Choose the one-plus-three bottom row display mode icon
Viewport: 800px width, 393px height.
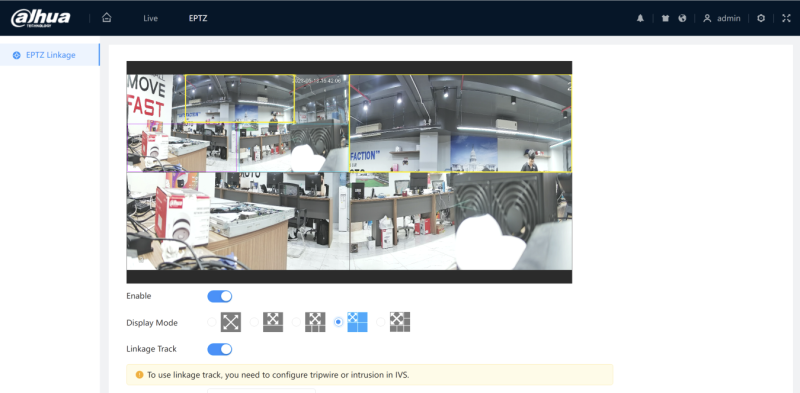(x=315, y=322)
